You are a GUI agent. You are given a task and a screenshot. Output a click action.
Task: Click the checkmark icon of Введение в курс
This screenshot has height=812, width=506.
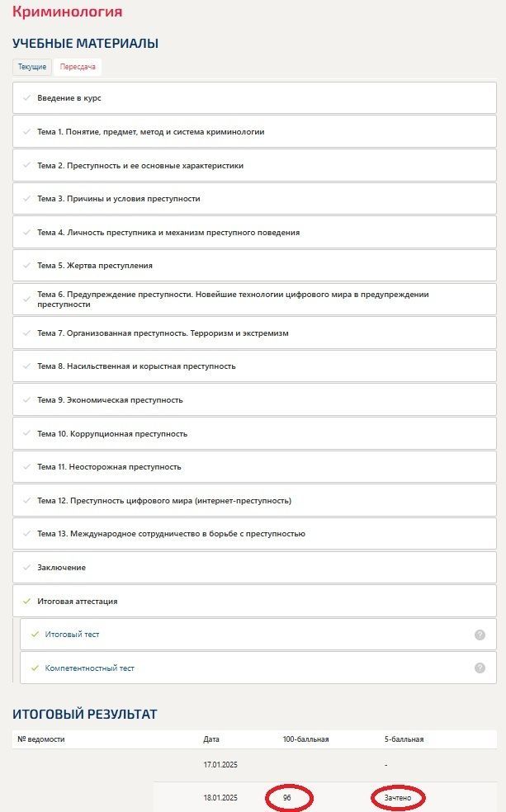[27, 98]
